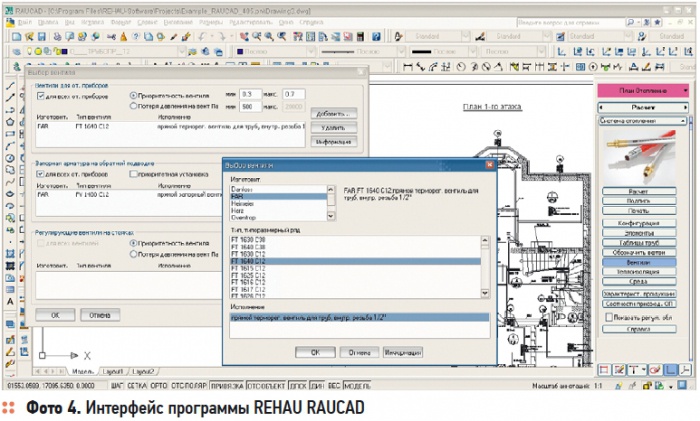Click the Text 'A' tool in left toolbar
Viewport: 700px width, 421px height.
coord(9,300)
